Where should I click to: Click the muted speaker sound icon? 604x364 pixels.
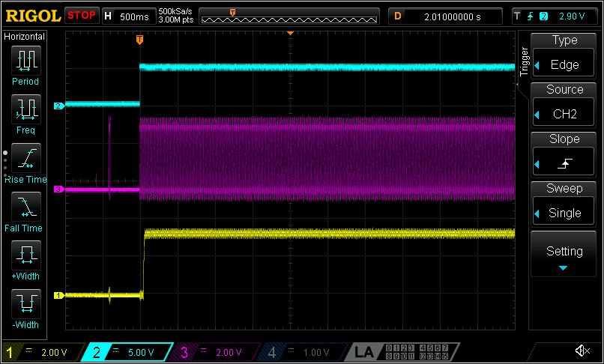tap(582, 351)
